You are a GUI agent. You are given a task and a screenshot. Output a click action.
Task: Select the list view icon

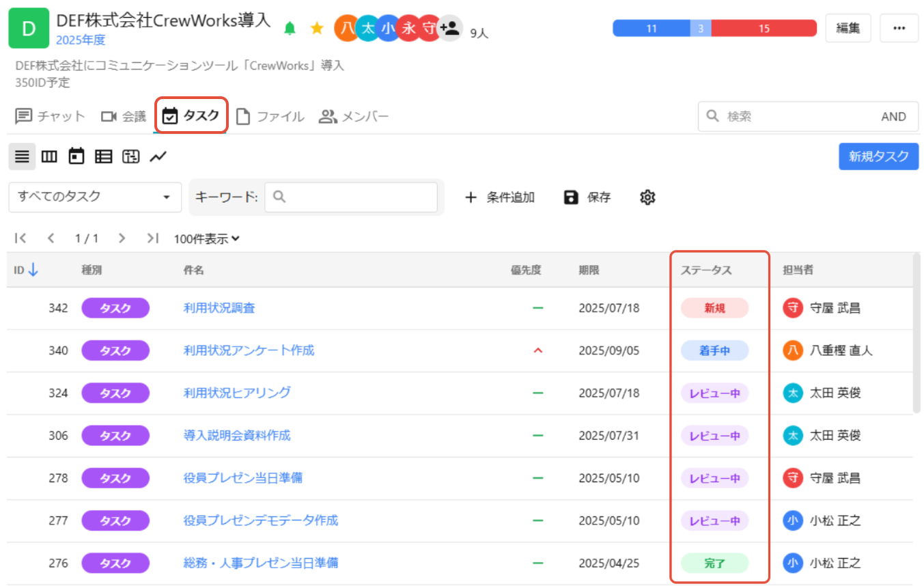pos(22,156)
